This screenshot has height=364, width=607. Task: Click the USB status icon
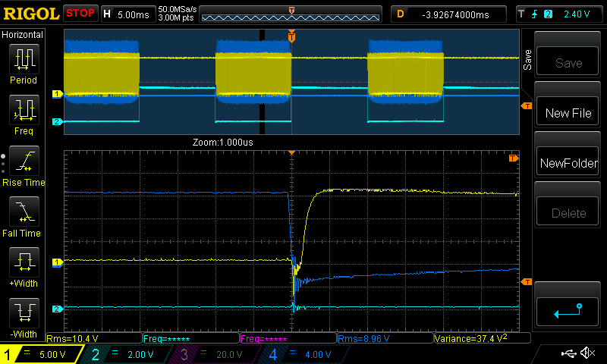[568, 353]
